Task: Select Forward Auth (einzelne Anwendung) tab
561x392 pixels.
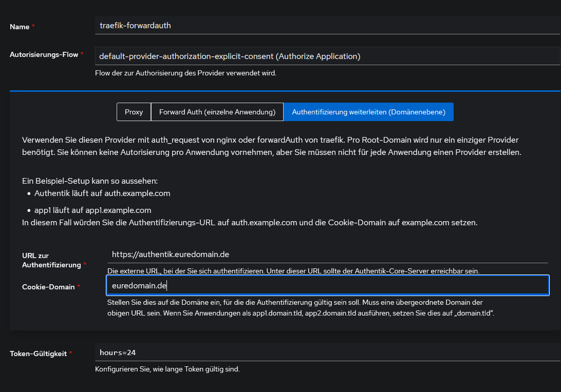Action: [217, 112]
